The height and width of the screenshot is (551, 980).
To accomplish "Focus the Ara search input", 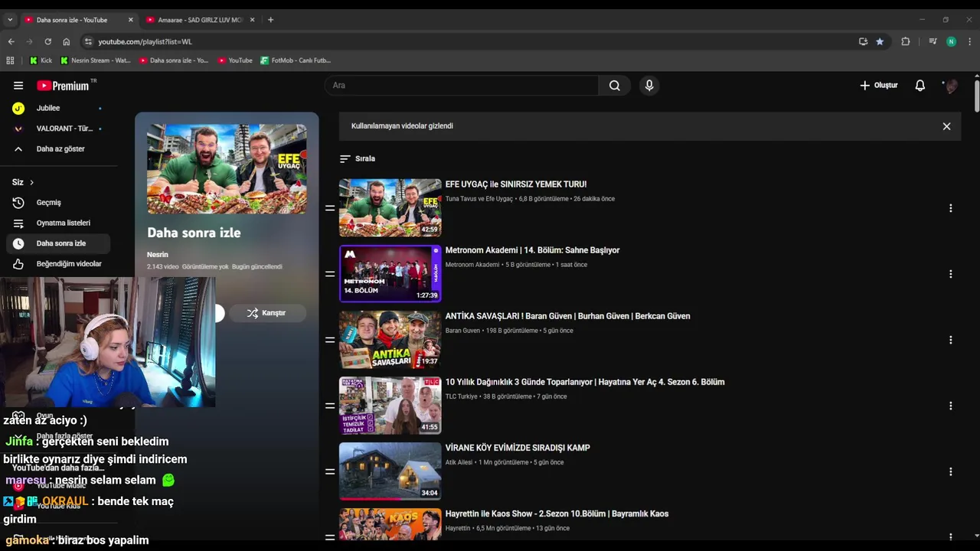I will pyautogui.click(x=462, y=86).
